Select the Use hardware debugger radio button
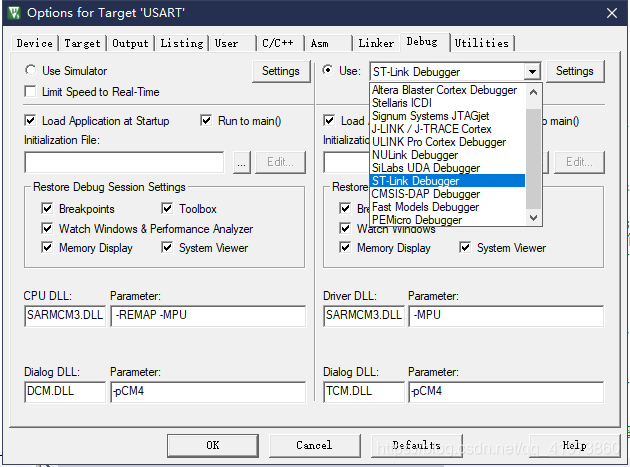The width and height of the screenshot is (630, 467). click(328, 70)
